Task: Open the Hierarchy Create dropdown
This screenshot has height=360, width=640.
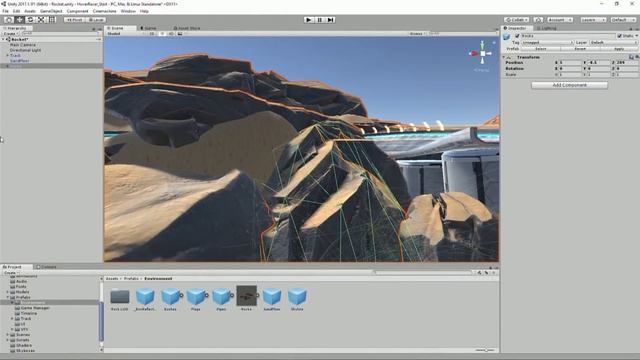Action: (x=10, y=33)
